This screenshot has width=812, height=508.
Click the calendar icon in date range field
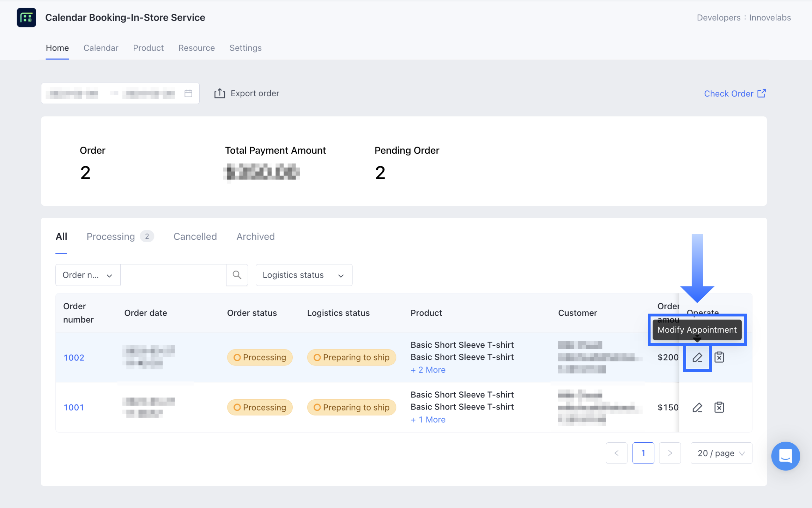[x=188, y=93]
